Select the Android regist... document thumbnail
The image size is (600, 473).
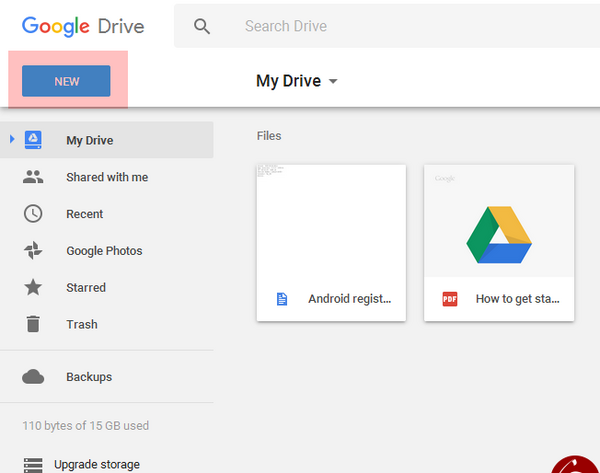coord(331,243)
